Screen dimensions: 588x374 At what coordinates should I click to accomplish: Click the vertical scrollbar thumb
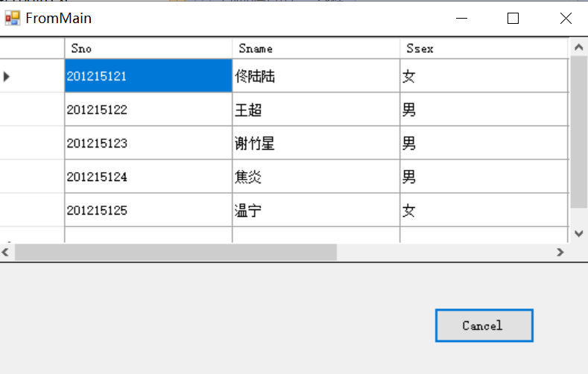coord(578,132)
